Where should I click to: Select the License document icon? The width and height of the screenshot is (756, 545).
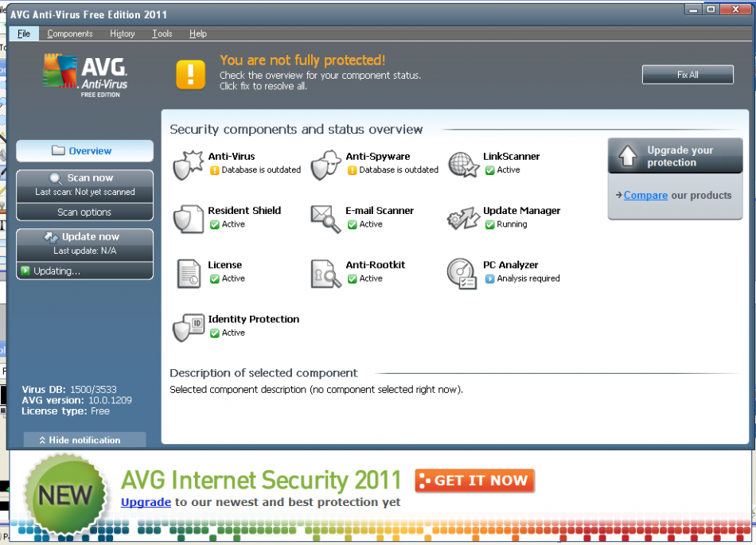pos(189,274)
